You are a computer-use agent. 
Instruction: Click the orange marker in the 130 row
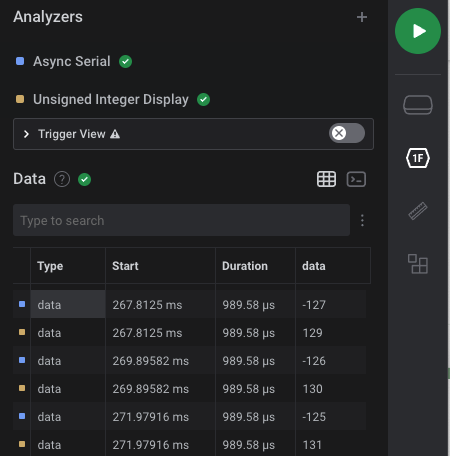tap(22, 388)
